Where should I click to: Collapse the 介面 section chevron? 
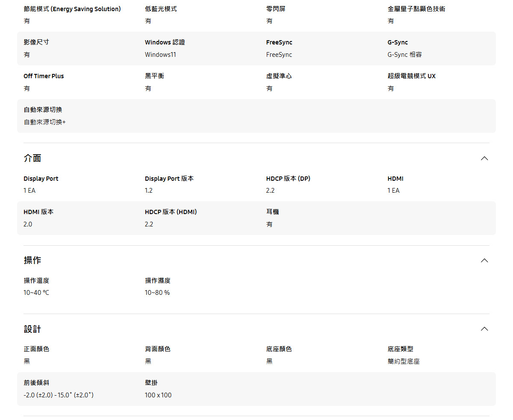click(484, 159)
